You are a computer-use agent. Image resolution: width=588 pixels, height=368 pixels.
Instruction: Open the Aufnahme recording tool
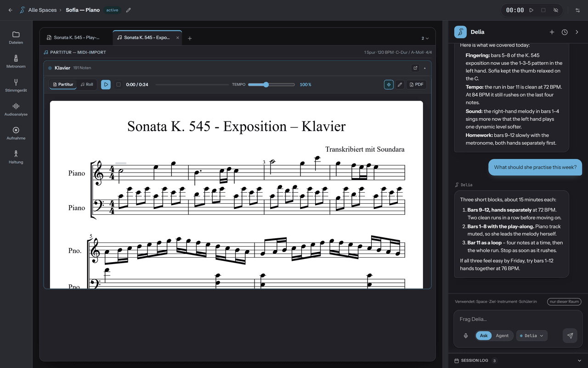[16, 133]
